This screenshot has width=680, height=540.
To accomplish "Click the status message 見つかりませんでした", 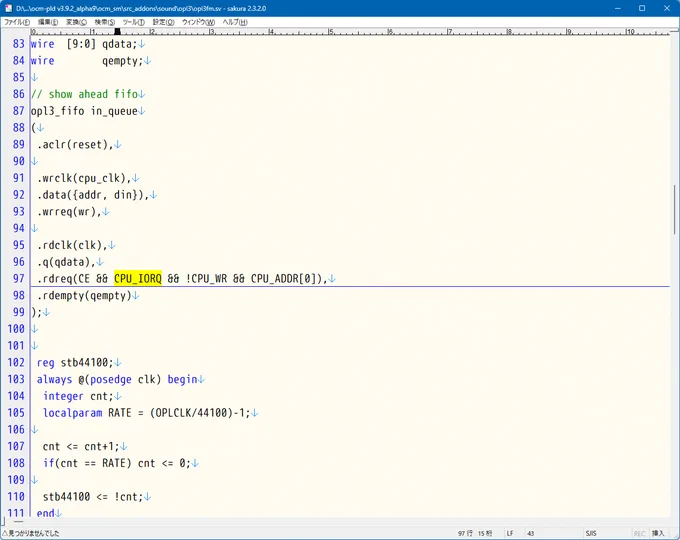I will pyautogui.click(x=31, y=533).
